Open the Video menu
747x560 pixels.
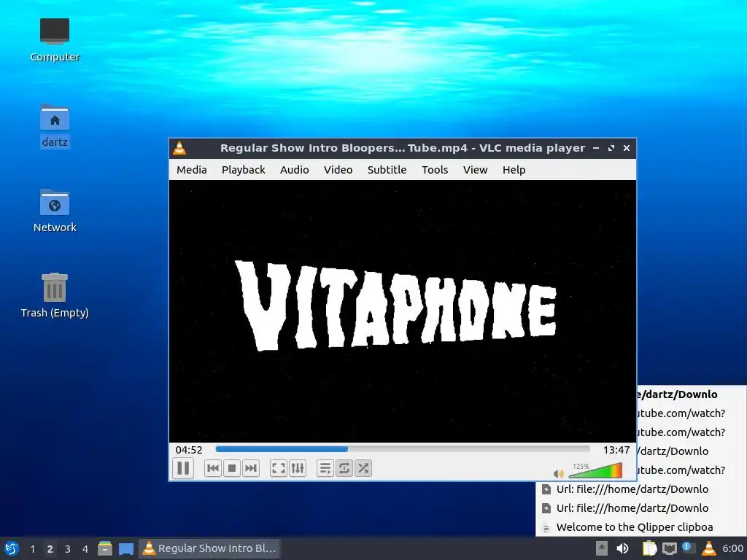(338, 169)
